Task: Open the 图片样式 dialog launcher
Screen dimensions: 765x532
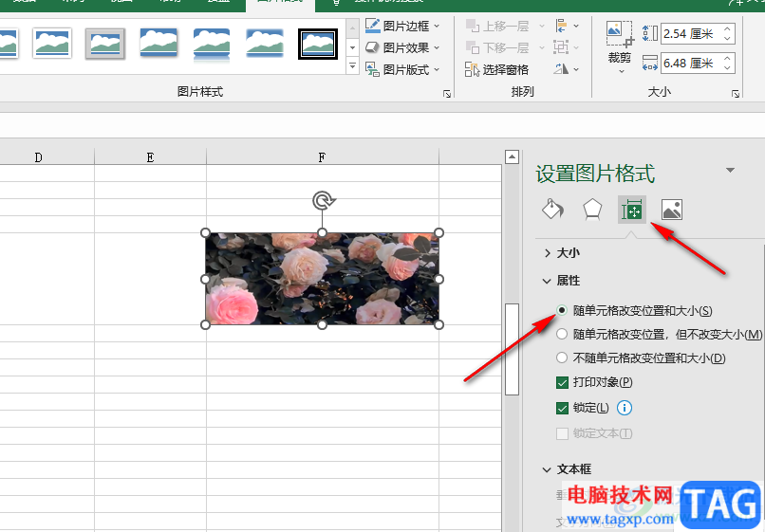Action: [446, 94]
